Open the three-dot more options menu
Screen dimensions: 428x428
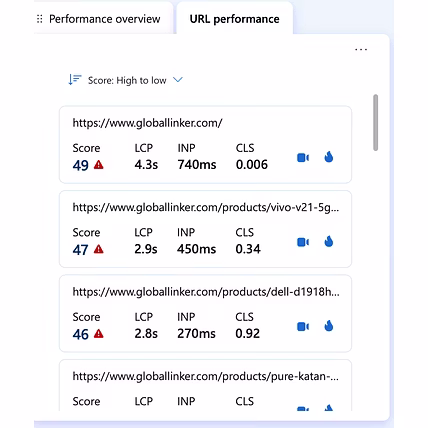[x=361, y=50]
